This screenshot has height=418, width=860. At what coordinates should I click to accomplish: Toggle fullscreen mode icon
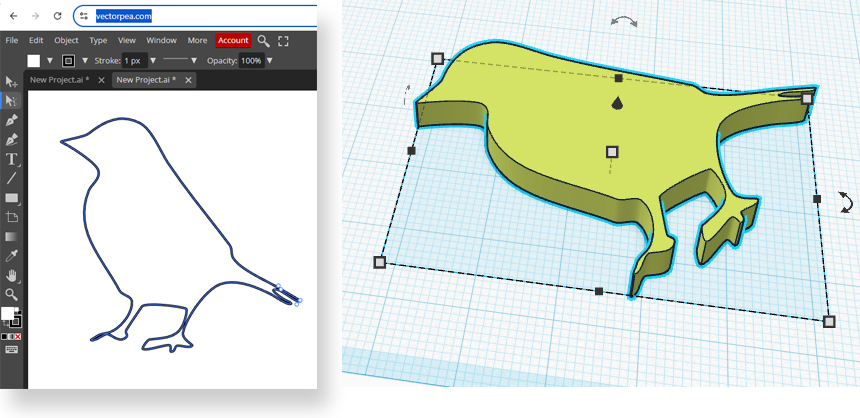pos(283,41)
